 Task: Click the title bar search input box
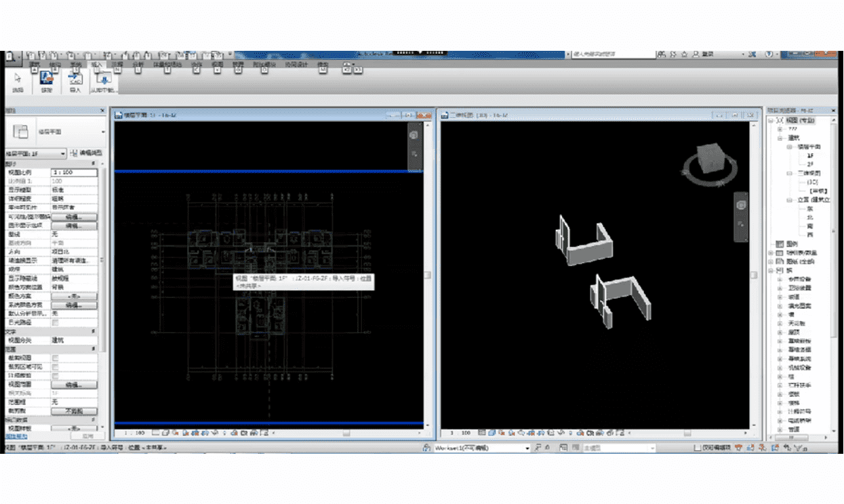tap(612, 54)
